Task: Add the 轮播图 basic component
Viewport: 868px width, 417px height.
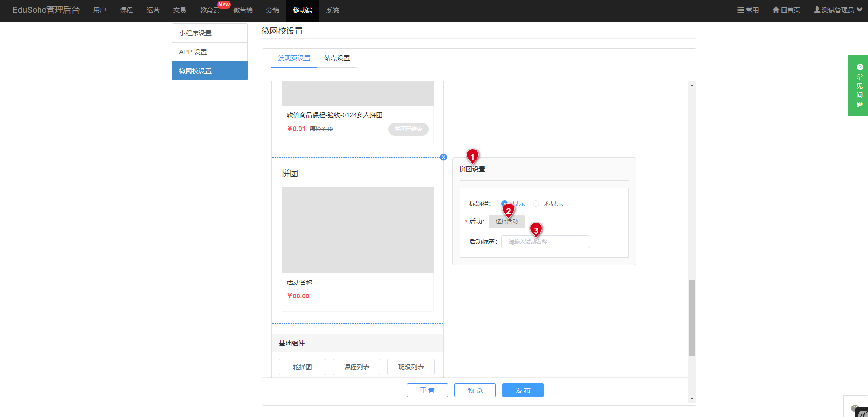Action: [302, 367]
